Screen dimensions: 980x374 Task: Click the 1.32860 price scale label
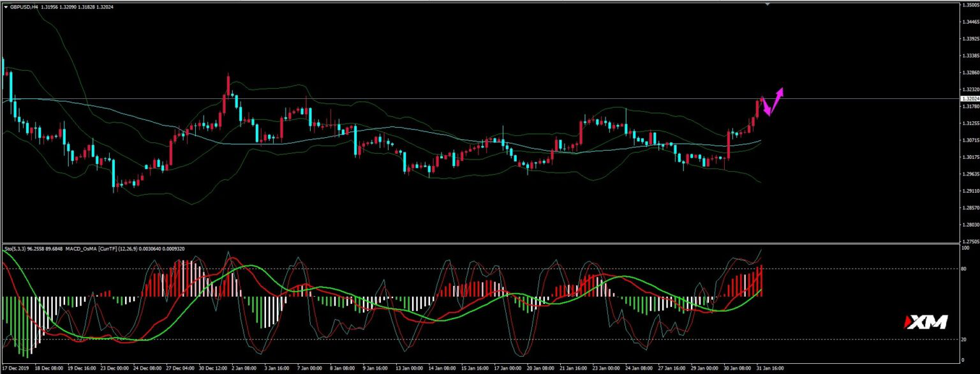click(970, 73)
